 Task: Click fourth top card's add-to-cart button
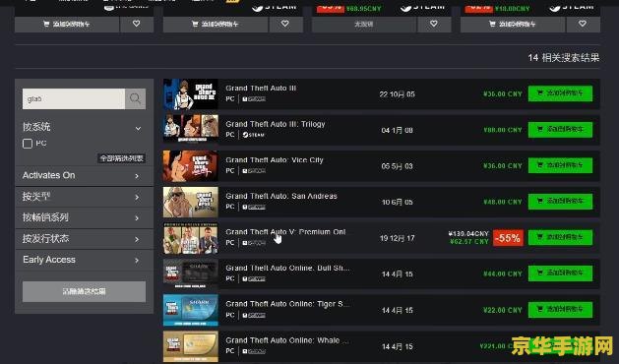click(513, 24)
